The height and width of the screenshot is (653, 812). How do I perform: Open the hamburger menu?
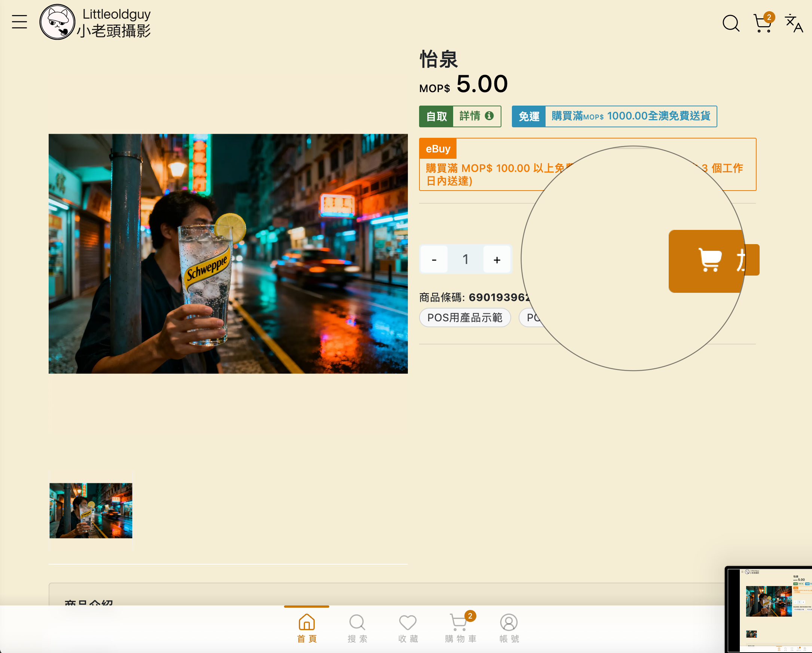pyautogui.click(x=19, y=22)
